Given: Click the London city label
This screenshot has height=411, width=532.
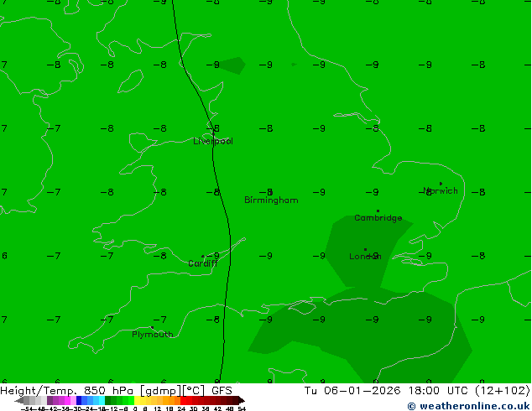Looking at the screenshot, I should (x=365, y=257).
